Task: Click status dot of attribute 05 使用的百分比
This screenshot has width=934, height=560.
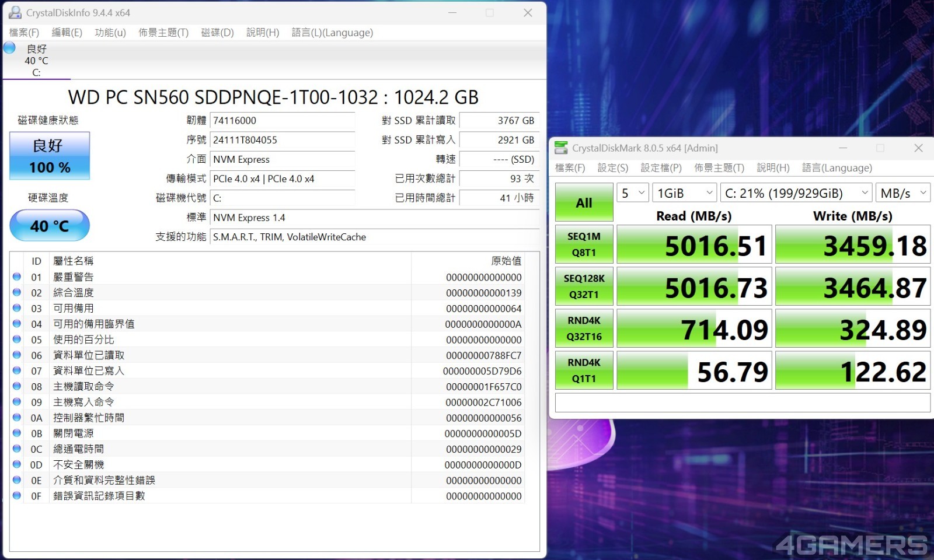Action: (17, 339)
